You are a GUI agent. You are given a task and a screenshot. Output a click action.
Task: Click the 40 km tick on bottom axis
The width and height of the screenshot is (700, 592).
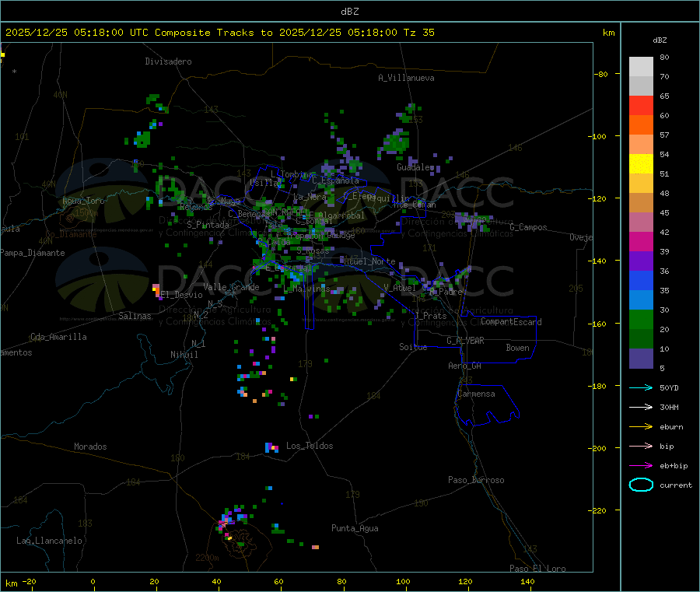pyautogui.click(x=216, y=581)
